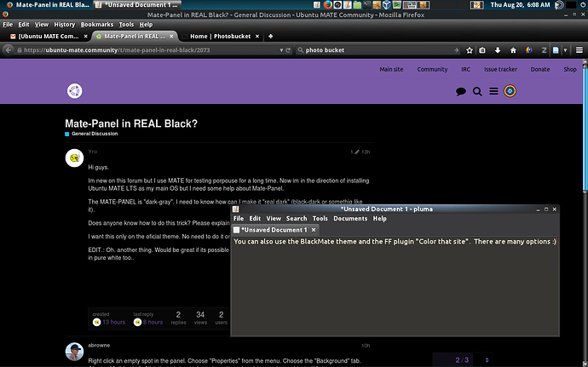Click the rainbow Color That Site add-on icon
Viewport: 588px width, 367px height.
tap(528, 50)
